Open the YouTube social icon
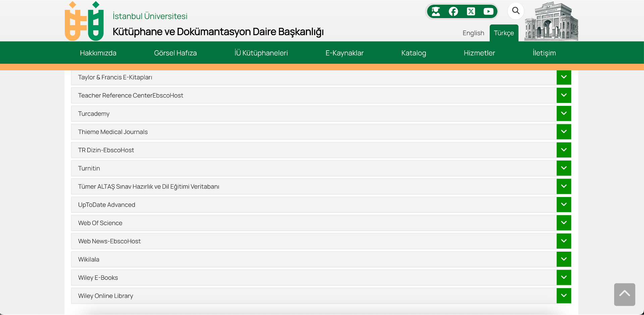 tap(488, 11)
